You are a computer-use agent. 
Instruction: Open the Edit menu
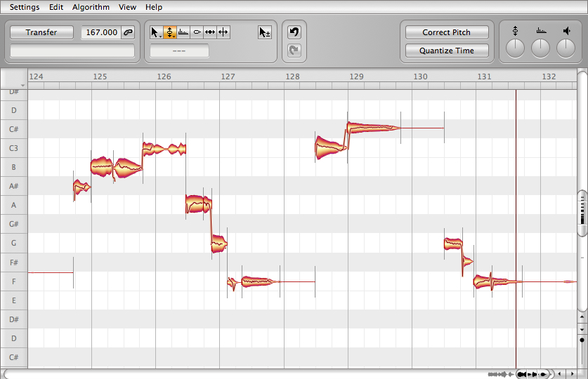click(56, 7)
